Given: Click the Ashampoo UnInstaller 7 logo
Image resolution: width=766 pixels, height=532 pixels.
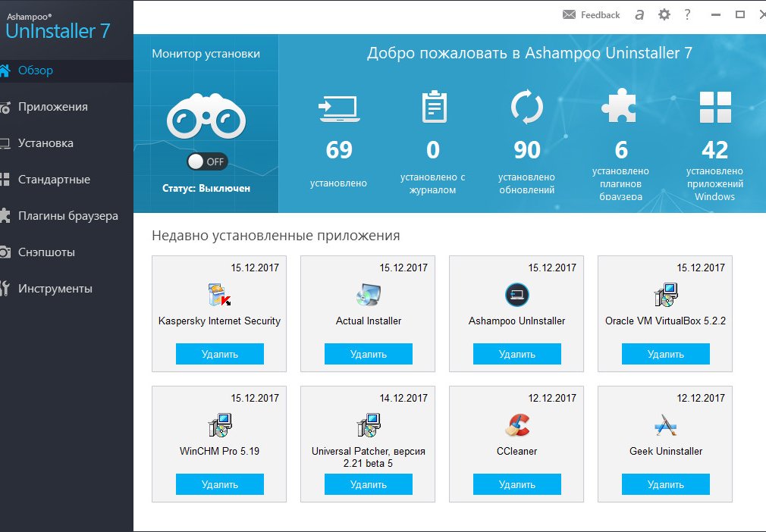Looking at the screenshot, I should (x=58, y=27).
